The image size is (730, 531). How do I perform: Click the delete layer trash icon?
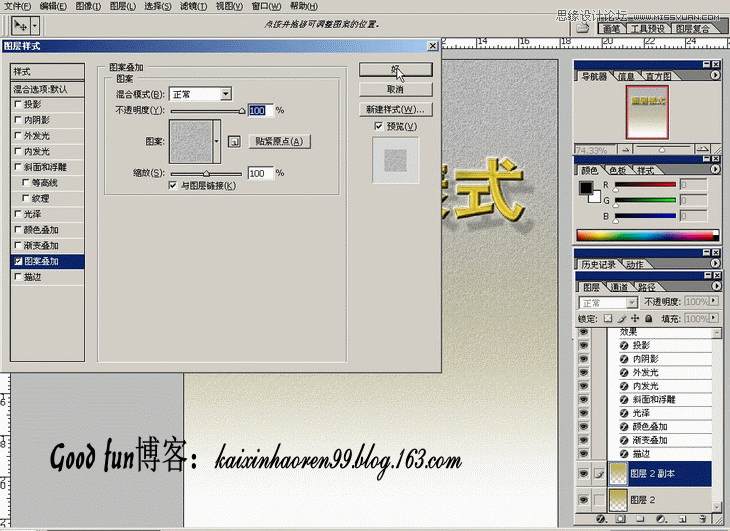[702, 518]
